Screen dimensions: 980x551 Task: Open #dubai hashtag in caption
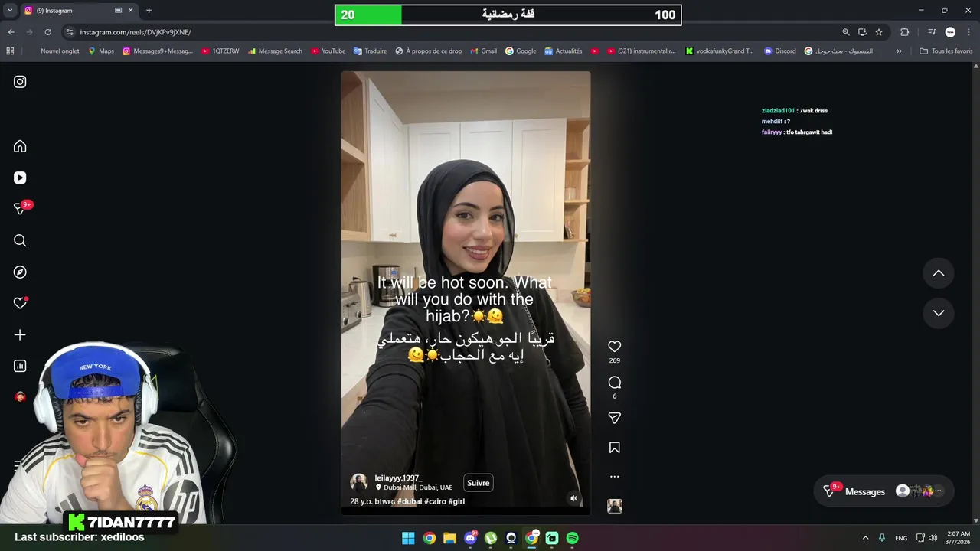coord(410,501)
